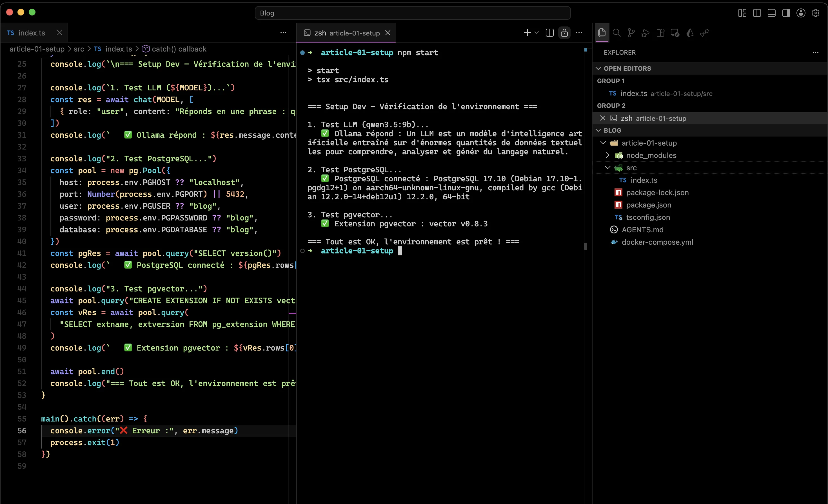Open the Extensions view icon

(660, 33)
